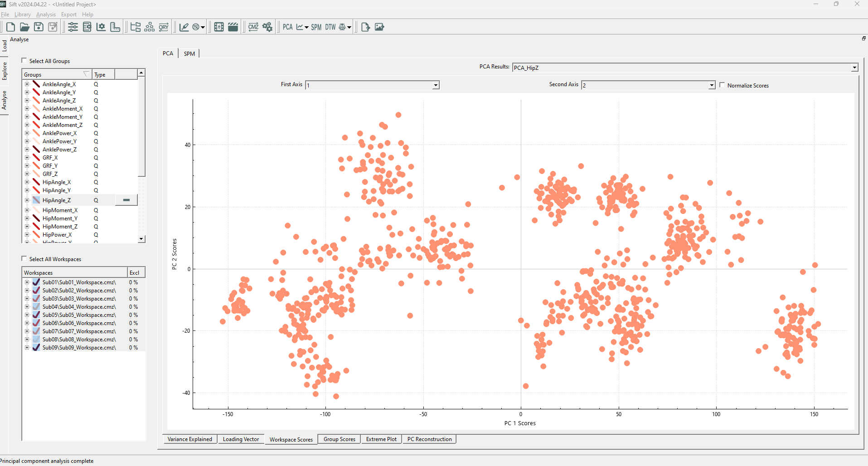Create a new project with the blank page icon
This screenshot has height=466, width=868.
tap(10, 27)
